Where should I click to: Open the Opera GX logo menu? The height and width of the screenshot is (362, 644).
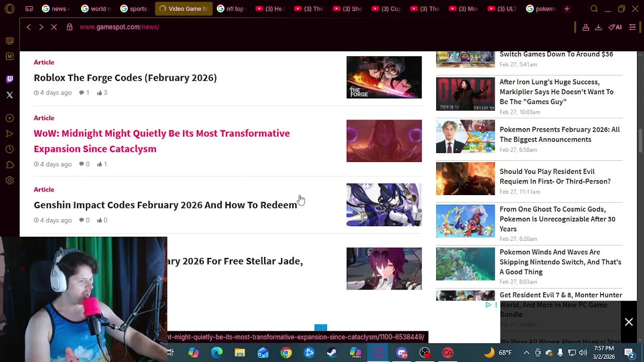pyautogui.click(x=10, y=9)
